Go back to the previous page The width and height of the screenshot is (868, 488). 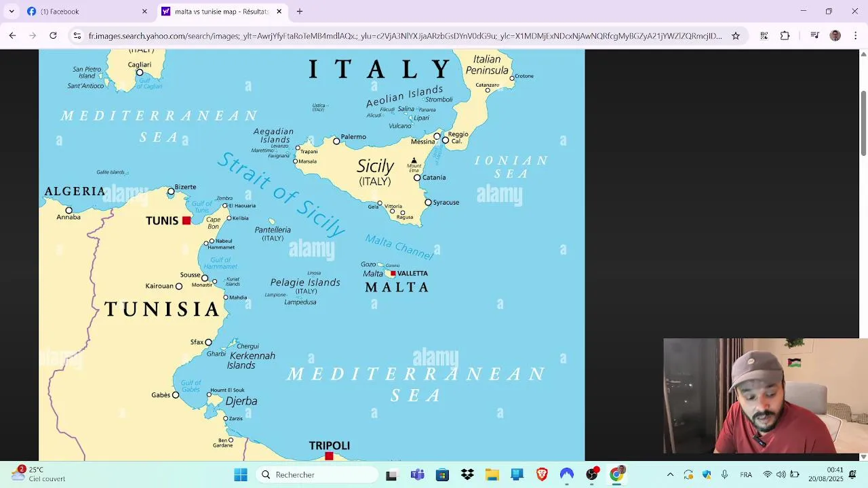12,36
